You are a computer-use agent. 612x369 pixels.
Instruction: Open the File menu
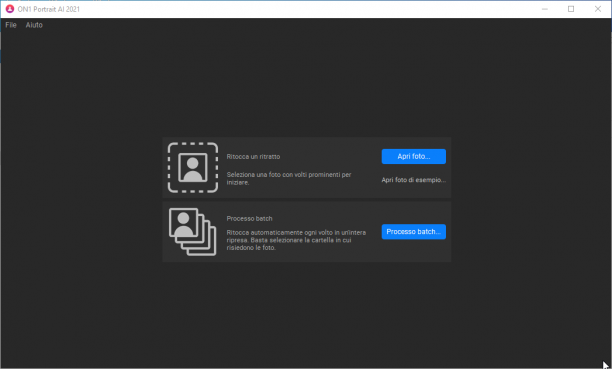click(11, 25)
